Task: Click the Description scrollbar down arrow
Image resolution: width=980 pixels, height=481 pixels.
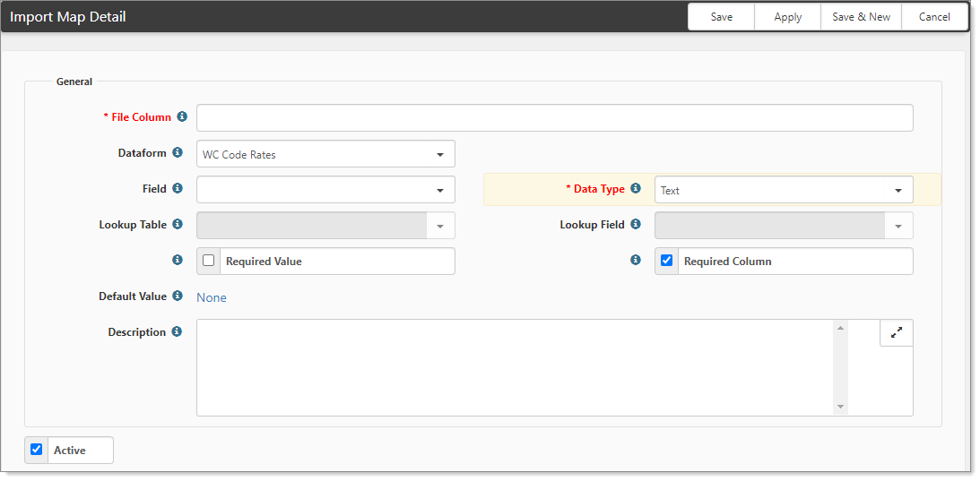Action: point(841,407)
